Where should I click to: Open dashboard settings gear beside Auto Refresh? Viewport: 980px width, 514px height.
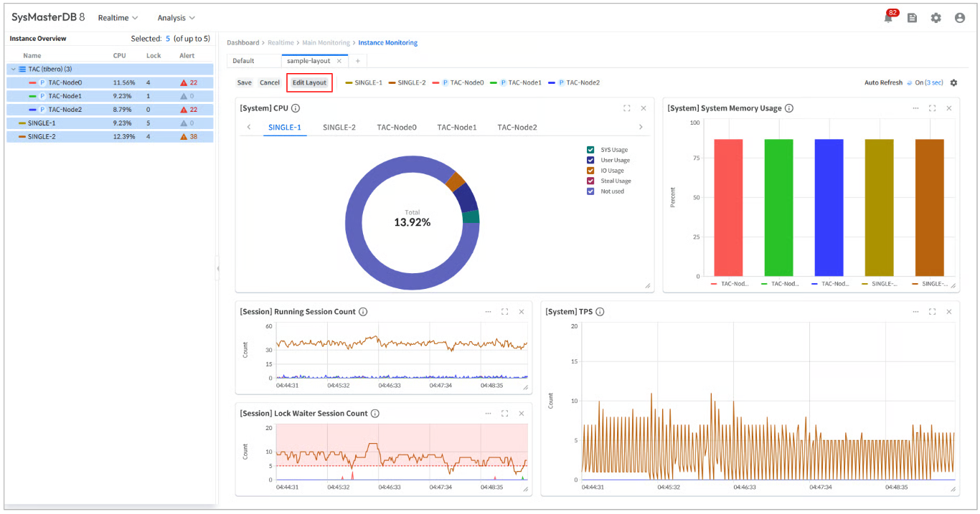click(953, 82)
